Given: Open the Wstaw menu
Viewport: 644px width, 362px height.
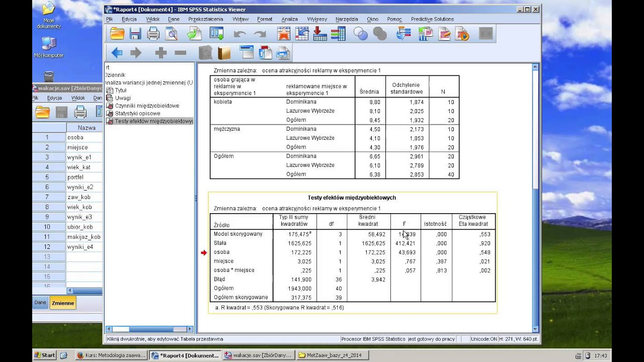Looking at the screenshot, I should click(x=240, y=19).
